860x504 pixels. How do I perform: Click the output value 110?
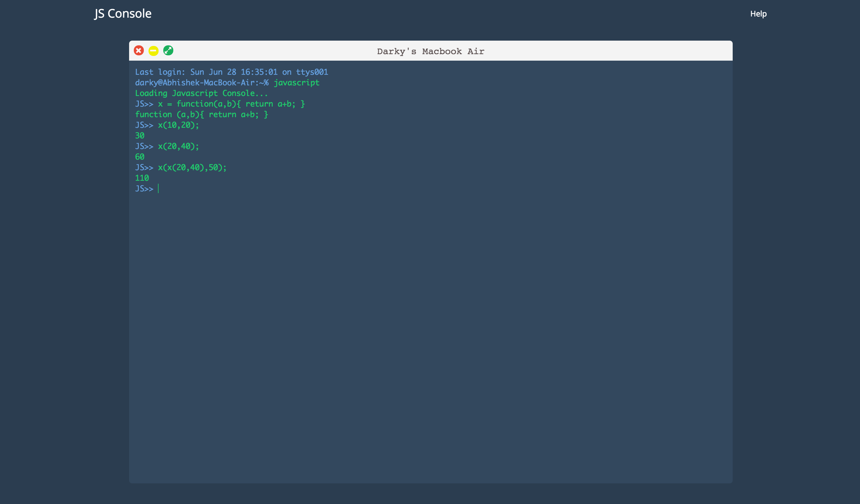click(142, 178)
